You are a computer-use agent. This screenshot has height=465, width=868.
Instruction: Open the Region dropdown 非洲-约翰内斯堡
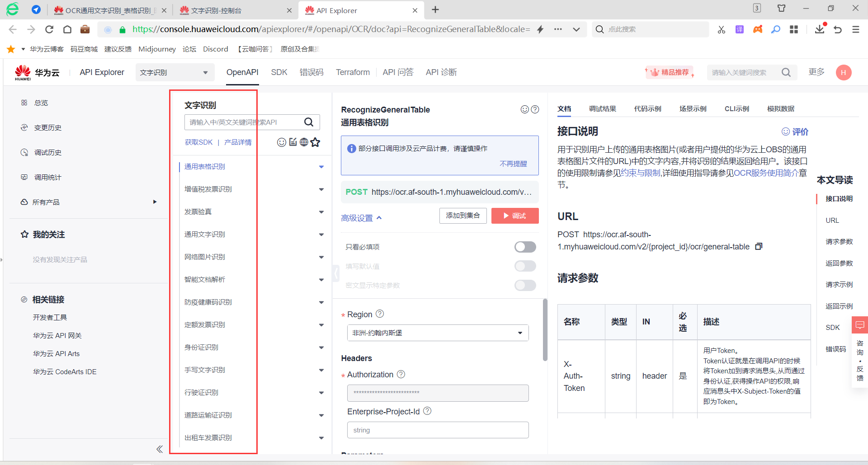coord(438,333)
